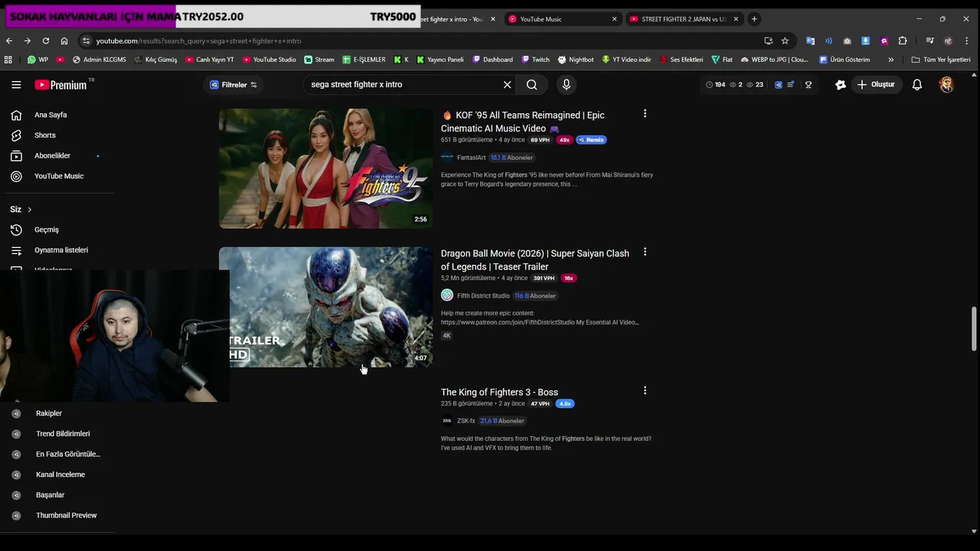Open more options for Dragon Ball video
This screenshot has height=551, width=980.
[x=645, y=252]
